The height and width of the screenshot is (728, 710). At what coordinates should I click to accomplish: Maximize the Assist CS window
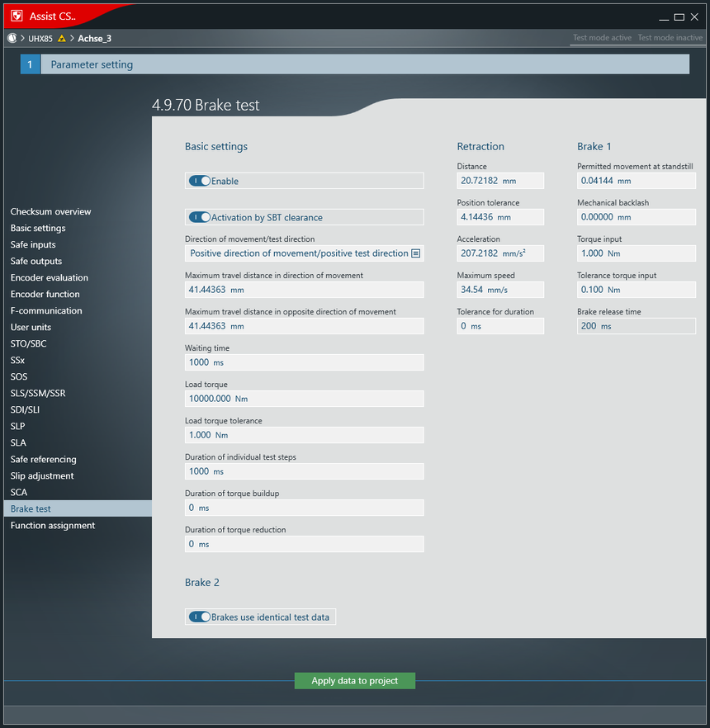pyautogui.click(x=679, y=17)
